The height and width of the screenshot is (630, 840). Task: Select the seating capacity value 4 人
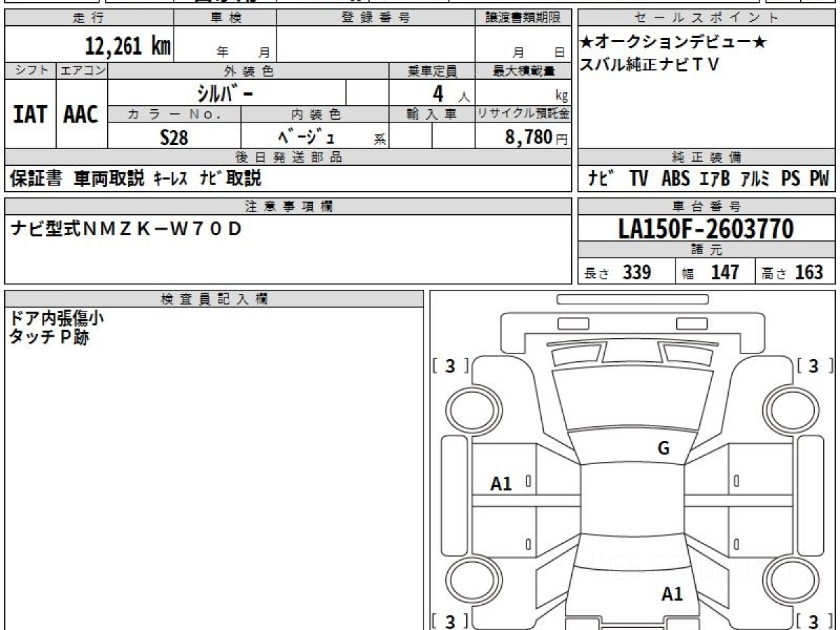pyautogui.click(x=451, y=94)
